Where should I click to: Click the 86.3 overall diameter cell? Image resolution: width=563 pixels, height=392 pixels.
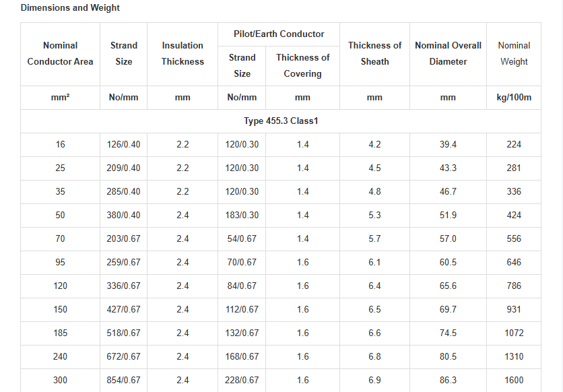point(448,380)
